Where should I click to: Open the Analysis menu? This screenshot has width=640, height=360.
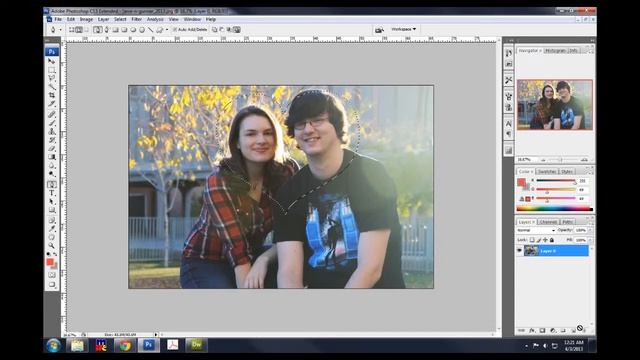pyautogui.click(x=155, y=19)
